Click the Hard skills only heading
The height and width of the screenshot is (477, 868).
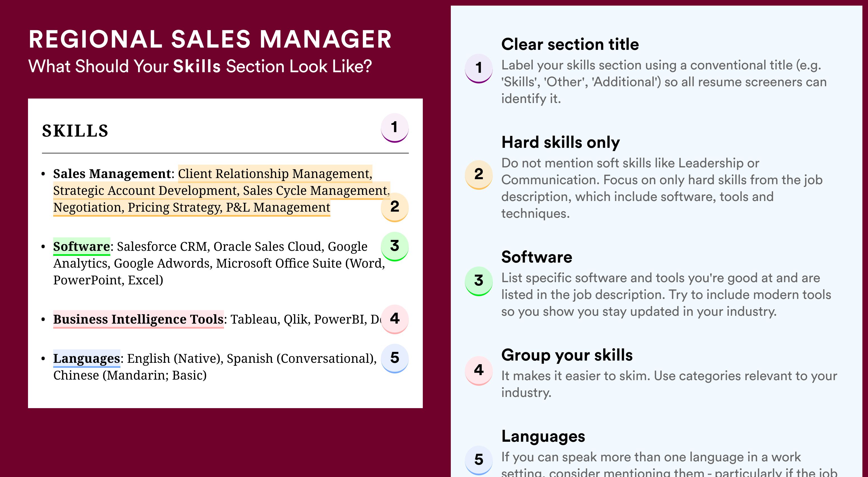coord(560,142)
